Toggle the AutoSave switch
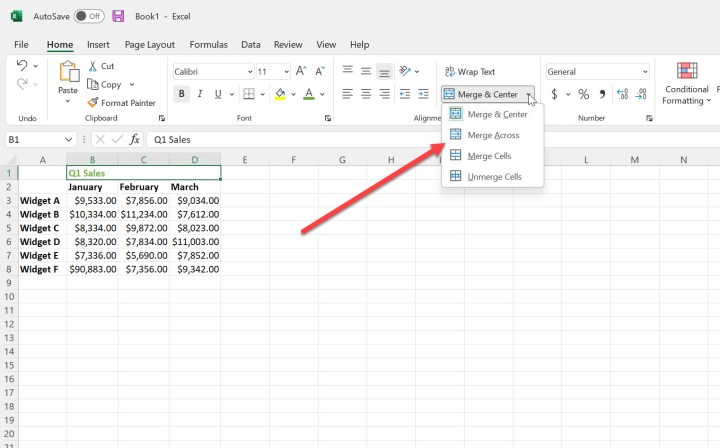The width and height of the screenshot is (720, 448). point(89,17)
